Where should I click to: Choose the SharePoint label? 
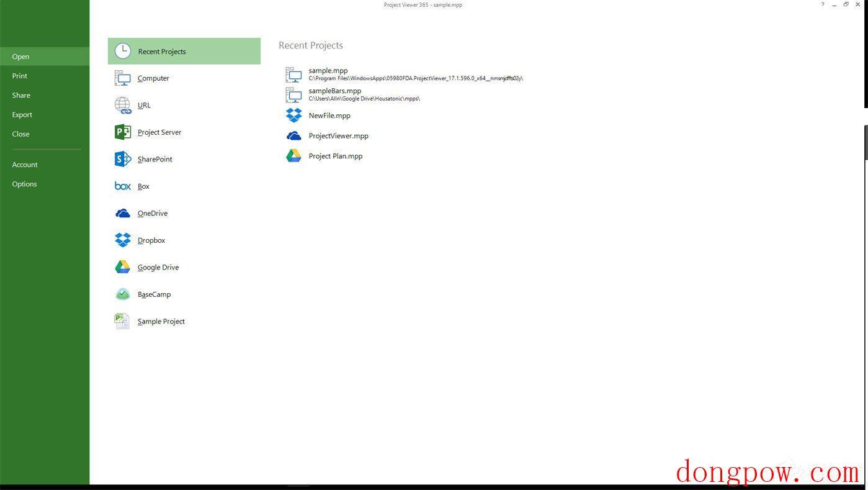[155, 159]
